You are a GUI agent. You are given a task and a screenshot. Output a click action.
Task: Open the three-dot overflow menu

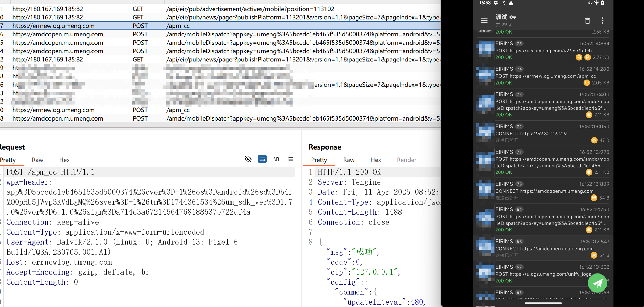[603, 20]
